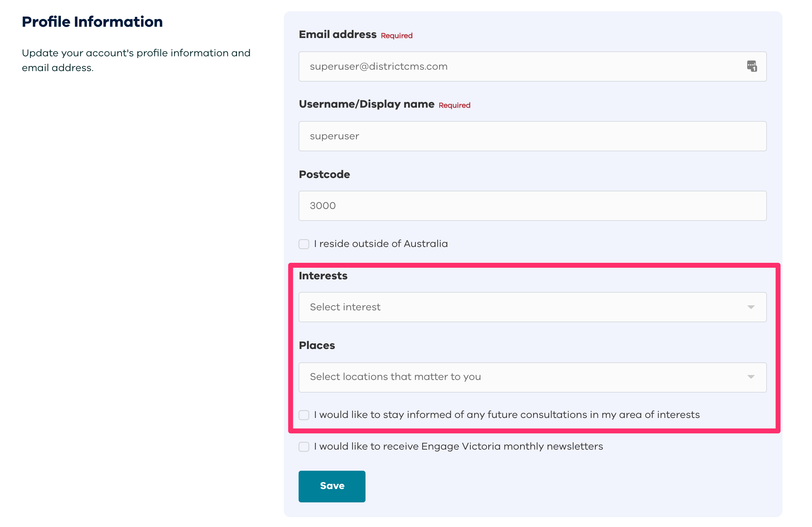
Task: Expand 'Select locations that matter to you' dropdown
Action: click(x=521, y=377)
